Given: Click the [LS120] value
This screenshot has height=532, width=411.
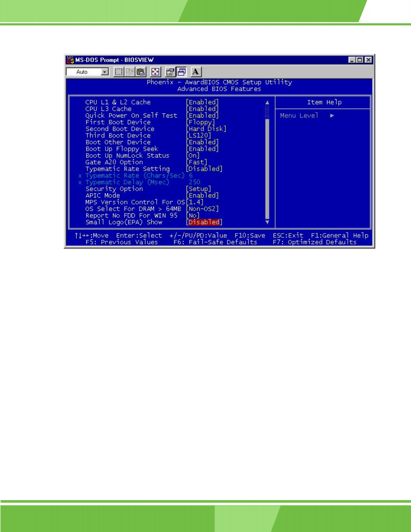Looking at the screenshot, I should pos(199,136).
